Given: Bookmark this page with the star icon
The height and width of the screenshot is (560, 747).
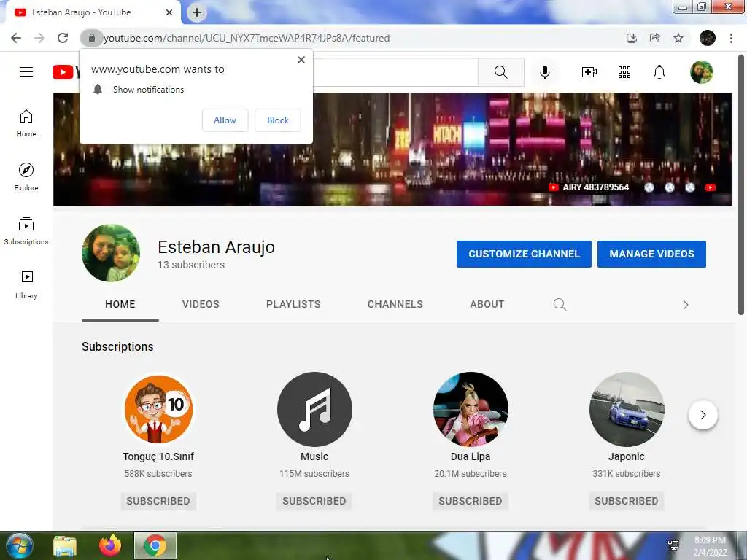Looking at the screenshot, I should [678, 38].
